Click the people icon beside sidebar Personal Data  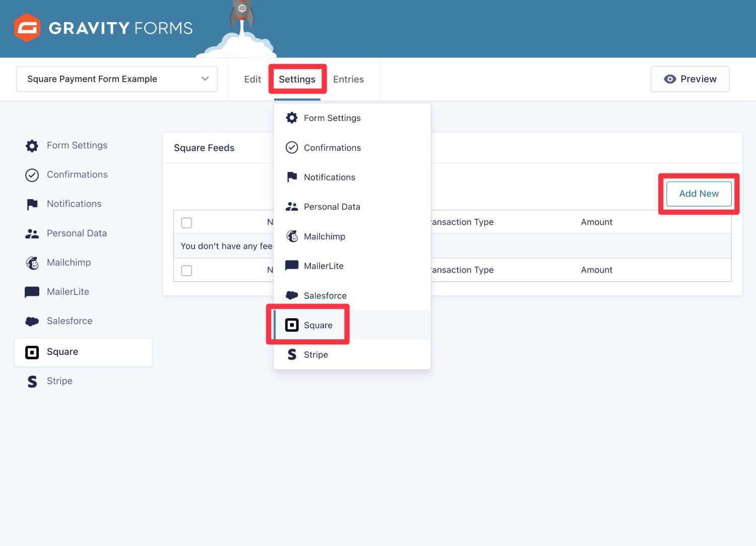coord(32,233)
